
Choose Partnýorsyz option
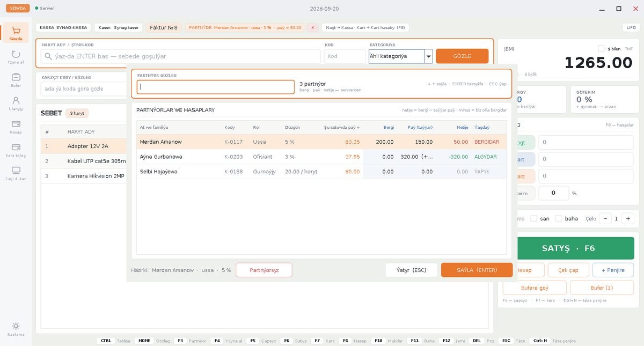264,270
